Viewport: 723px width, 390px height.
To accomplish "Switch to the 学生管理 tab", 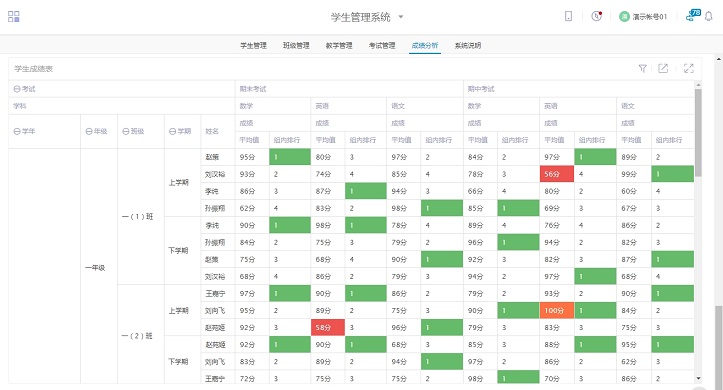I will pos(253,45).
